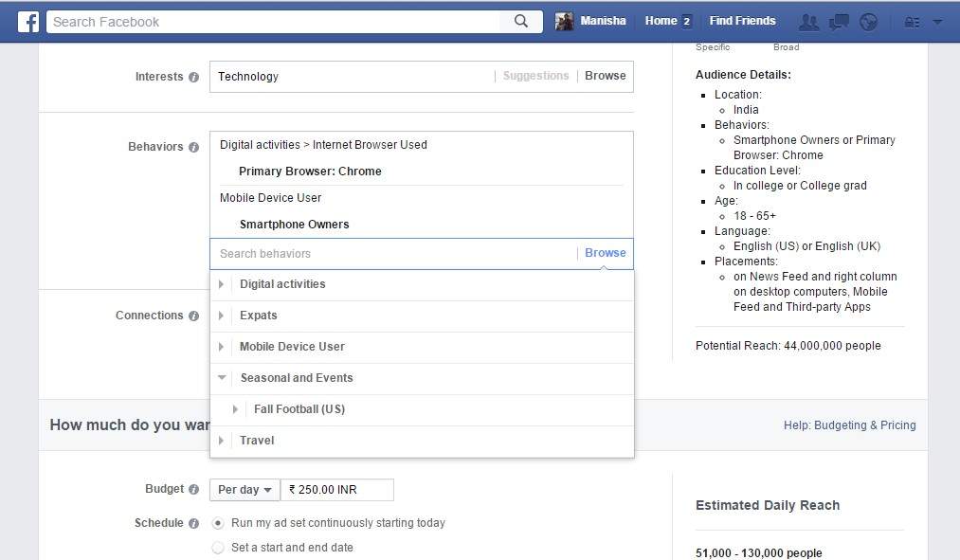
Task: Expand the Travel behaviors category
Action: click(222, 441)
